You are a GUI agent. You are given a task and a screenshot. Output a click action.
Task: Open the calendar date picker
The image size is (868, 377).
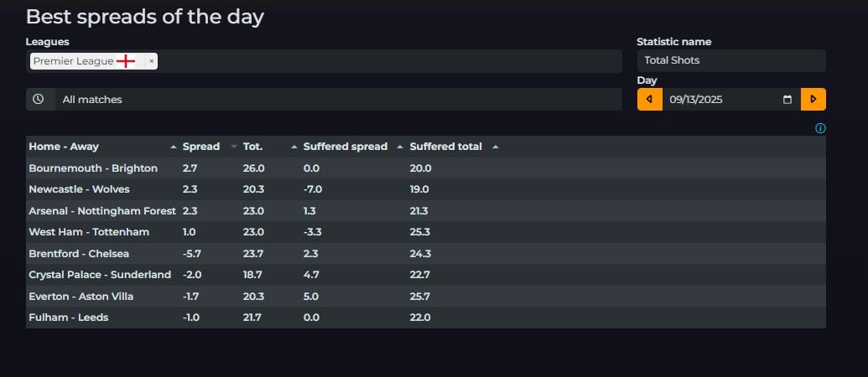coord(787,100)
